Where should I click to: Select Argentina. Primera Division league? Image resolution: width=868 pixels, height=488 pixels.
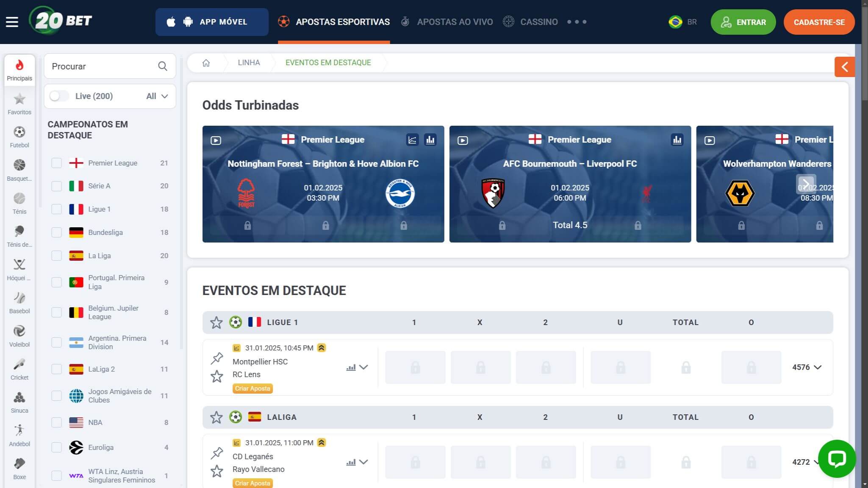pos(110,342)
